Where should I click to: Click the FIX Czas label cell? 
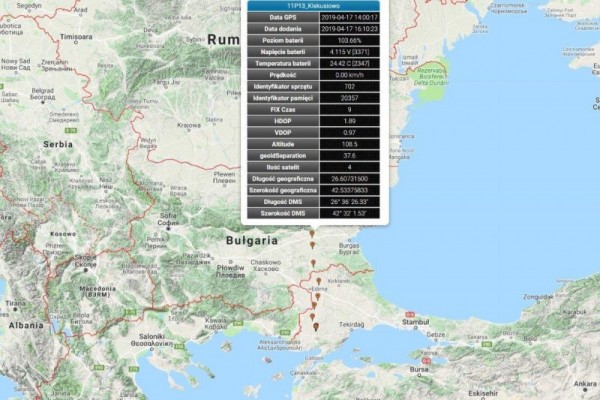coord(283,109)
